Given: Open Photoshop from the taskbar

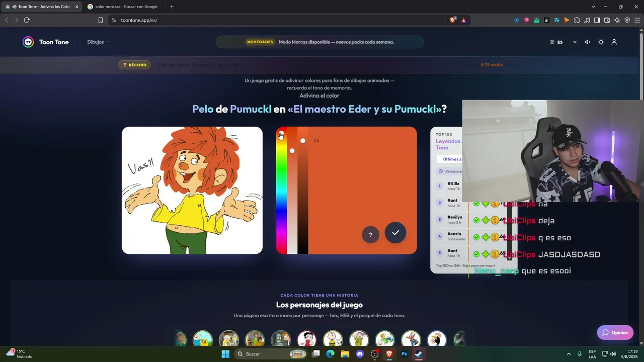Looking at the screenshot, I should click(x=404, y=354).
